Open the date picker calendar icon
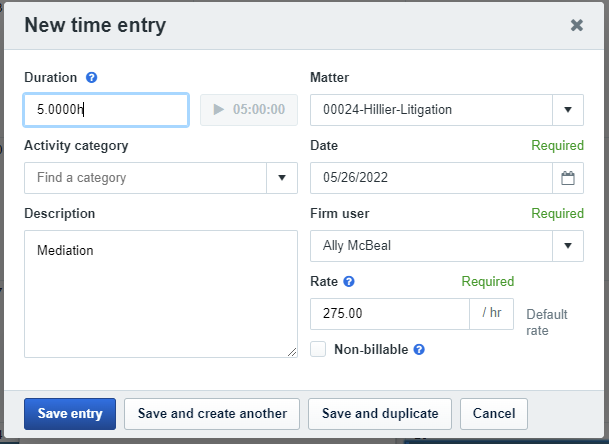The image size is (609, 444). [568, 178]
